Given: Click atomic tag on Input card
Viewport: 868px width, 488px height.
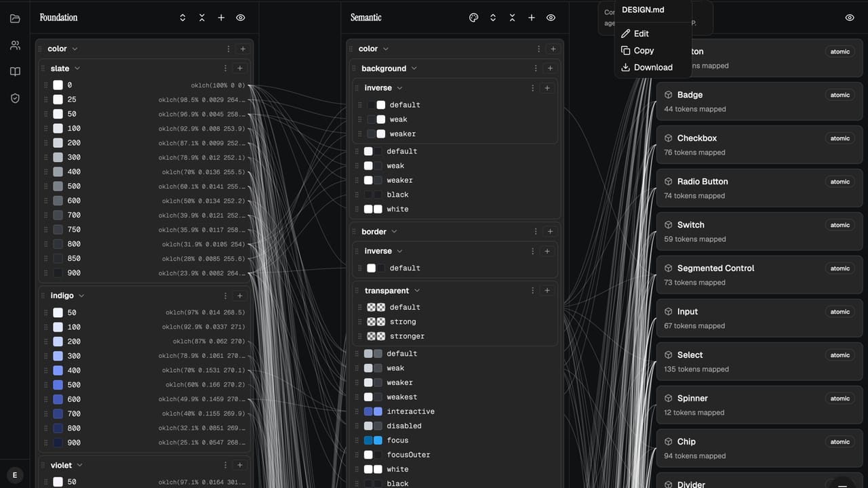Looking at the screenshot, I should click(840, 312).
